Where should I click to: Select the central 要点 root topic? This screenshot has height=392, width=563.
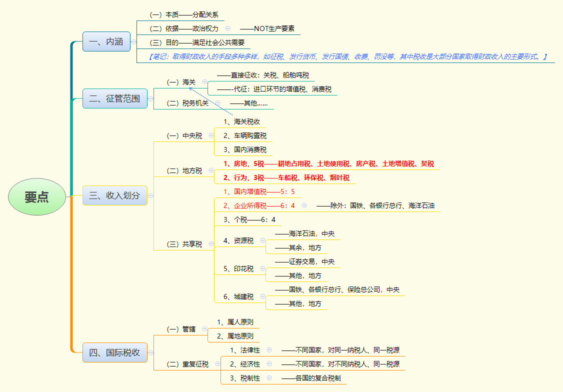[x=37, y=196]
